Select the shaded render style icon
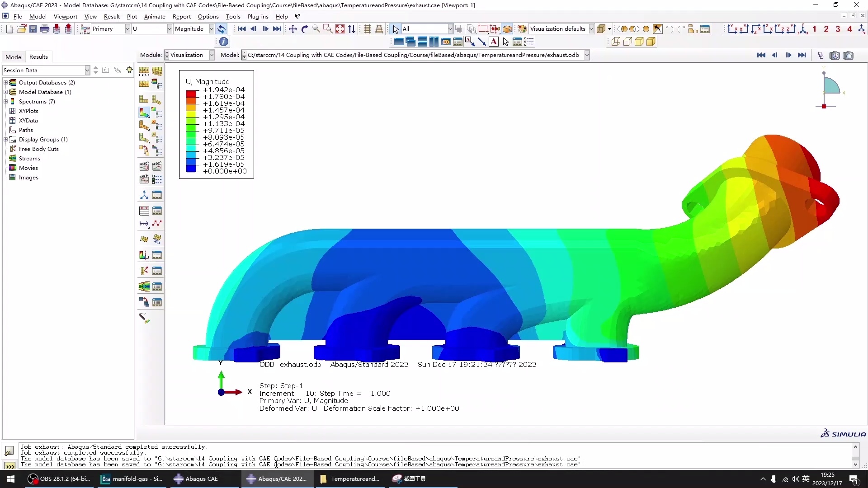The height and width of the screenshot is (488, 868). click(x=651, y=42)
